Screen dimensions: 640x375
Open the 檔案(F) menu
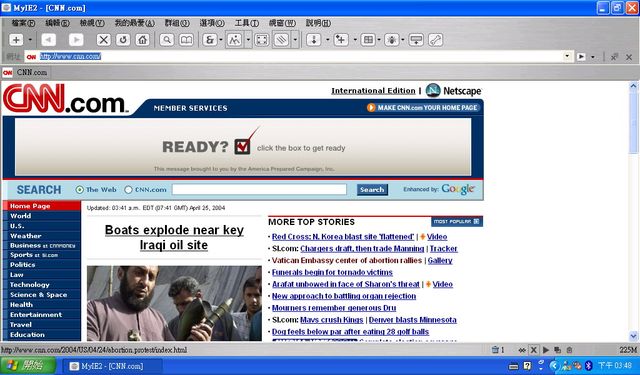point(23,23)
